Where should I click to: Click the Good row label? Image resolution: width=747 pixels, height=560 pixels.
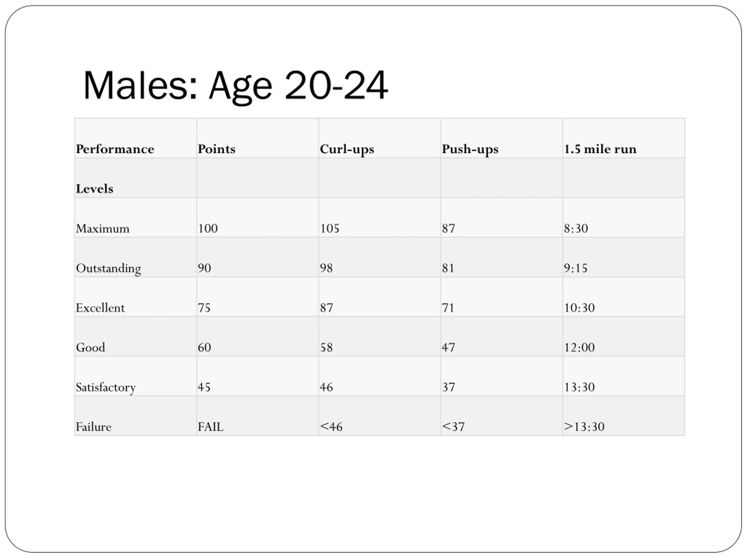[90, 347]
